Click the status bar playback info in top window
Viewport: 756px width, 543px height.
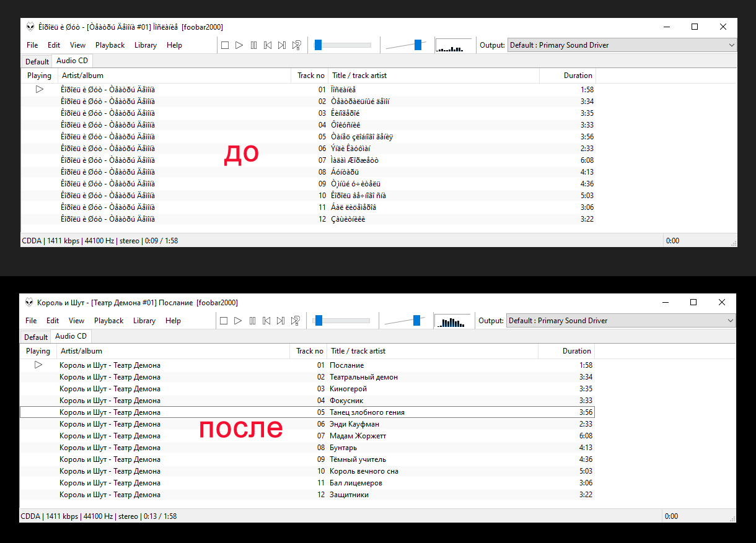coord(100,241)
